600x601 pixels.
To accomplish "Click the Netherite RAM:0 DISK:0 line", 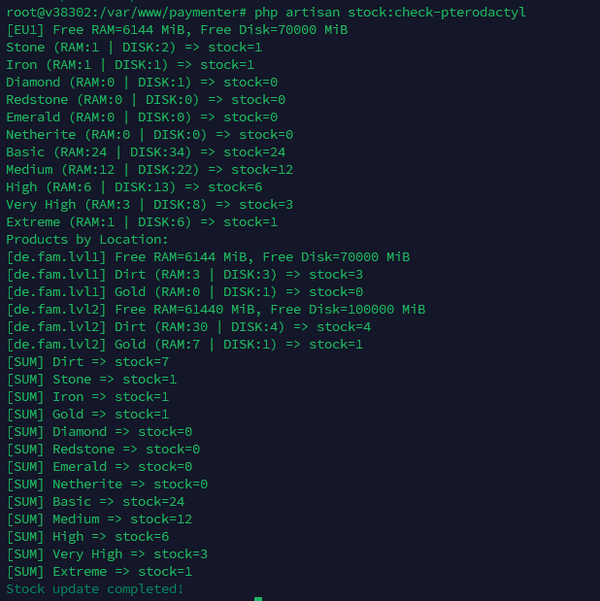I will point(150,135).
